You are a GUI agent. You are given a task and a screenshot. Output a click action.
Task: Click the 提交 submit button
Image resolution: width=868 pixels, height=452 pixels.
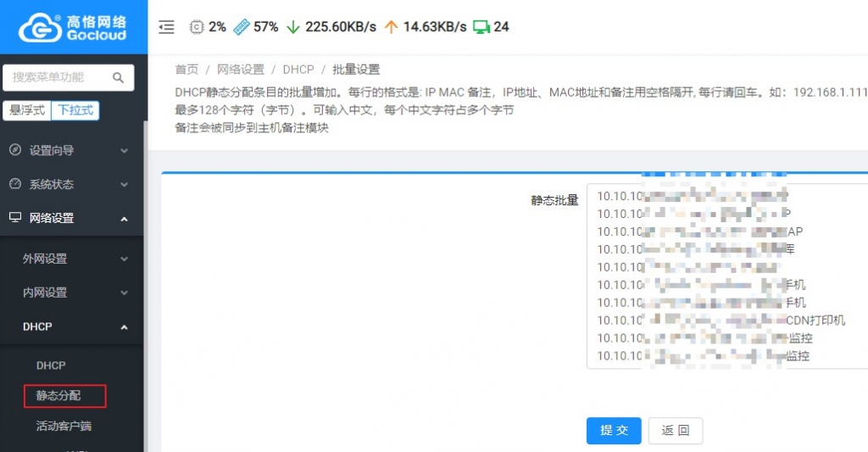point(614,431)
